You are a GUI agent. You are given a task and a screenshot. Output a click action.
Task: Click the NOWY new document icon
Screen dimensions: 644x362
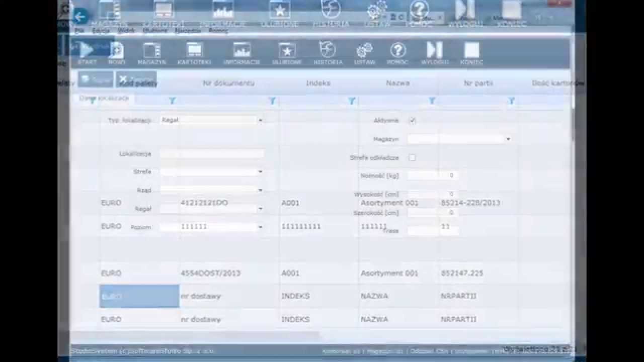click(x=116, y=53)
